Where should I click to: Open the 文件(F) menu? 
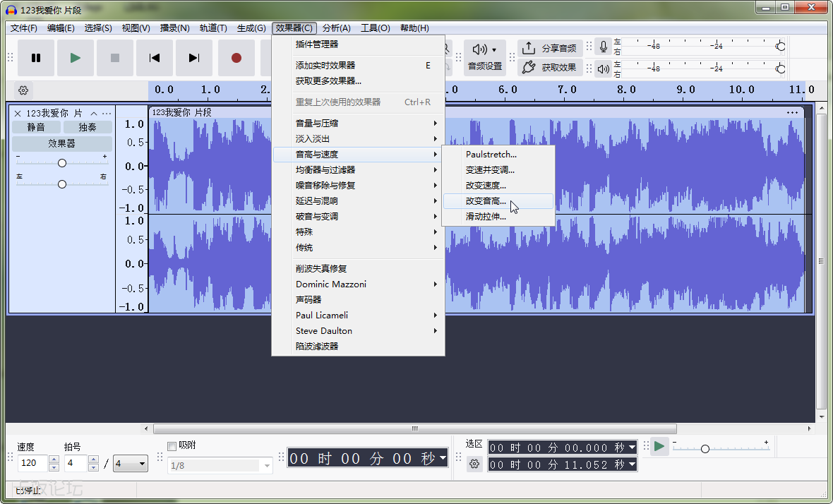point(24,28)
